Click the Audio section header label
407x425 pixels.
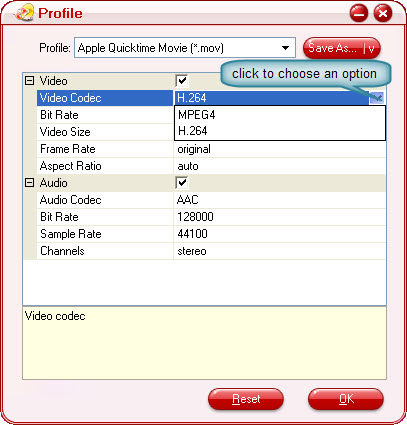coord(53,183)
